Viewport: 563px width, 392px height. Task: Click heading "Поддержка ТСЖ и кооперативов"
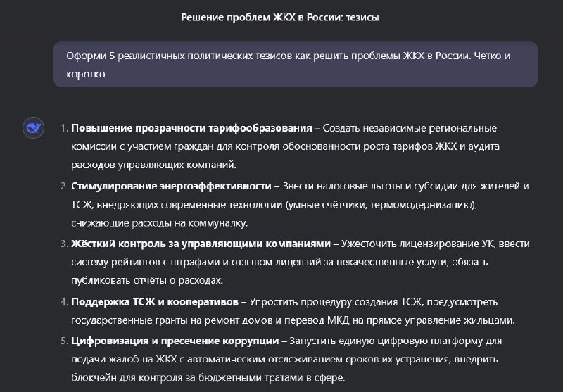click(155, 302)
